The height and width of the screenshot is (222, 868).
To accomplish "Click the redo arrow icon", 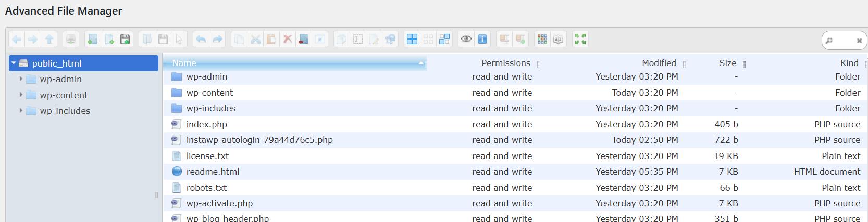I will click(x=217, y=40).
